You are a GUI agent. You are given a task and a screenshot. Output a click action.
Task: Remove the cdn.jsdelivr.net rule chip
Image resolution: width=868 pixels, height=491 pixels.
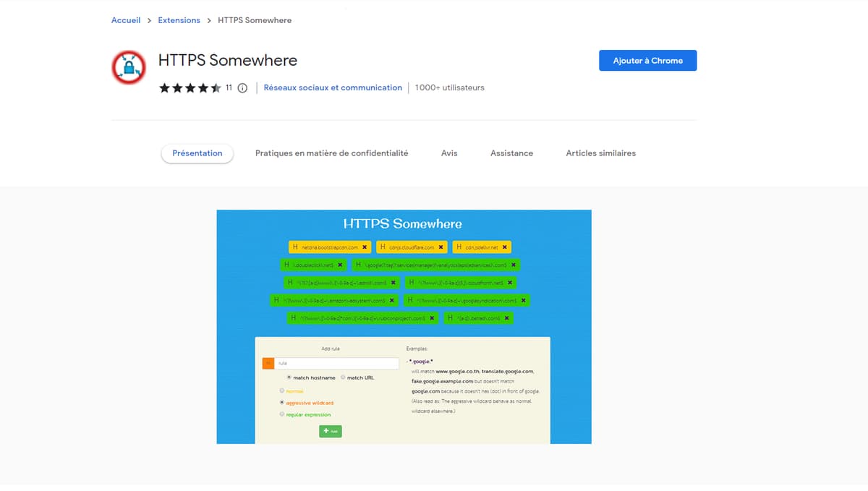[504, 247]
